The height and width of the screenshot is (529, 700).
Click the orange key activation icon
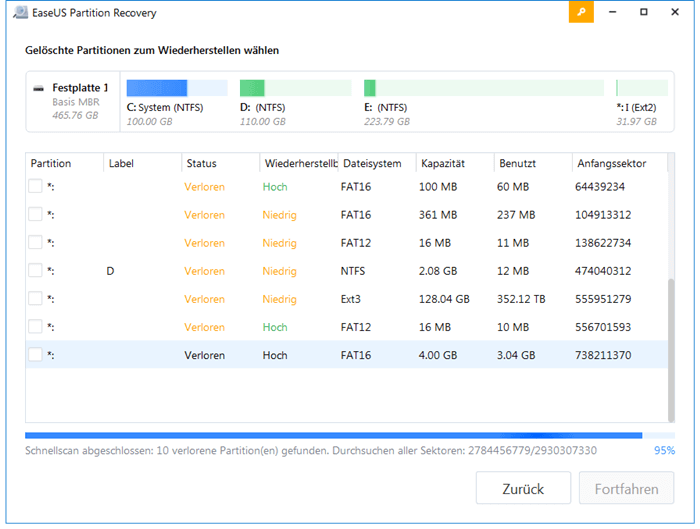click(x=581, y=12)
